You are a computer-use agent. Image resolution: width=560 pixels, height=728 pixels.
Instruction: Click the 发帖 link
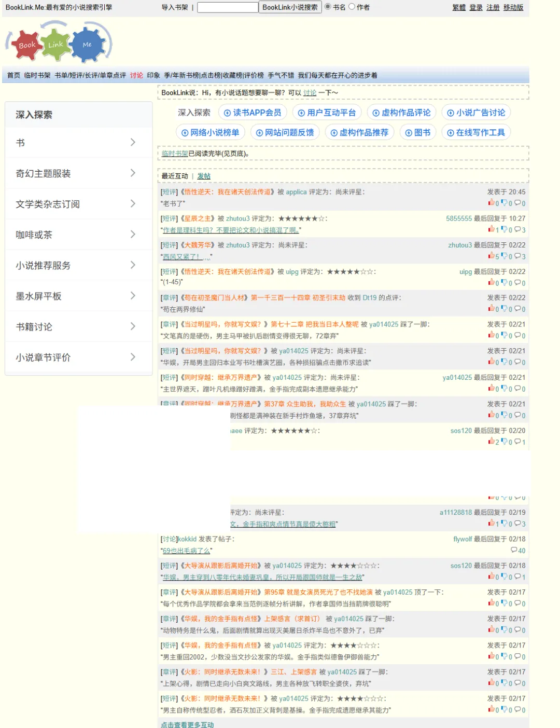pos(204,176)
